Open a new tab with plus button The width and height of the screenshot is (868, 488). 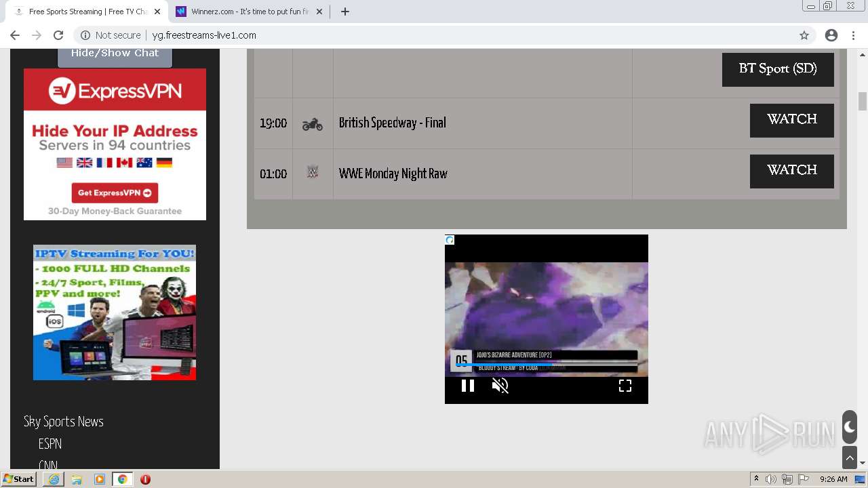tap(345, 12)
